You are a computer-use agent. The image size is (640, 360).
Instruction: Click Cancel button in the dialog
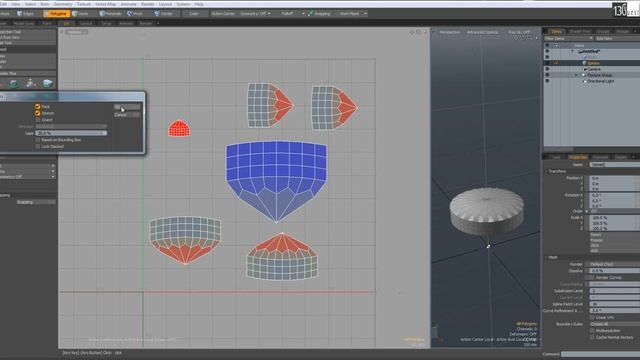click(x=127, y=115)
